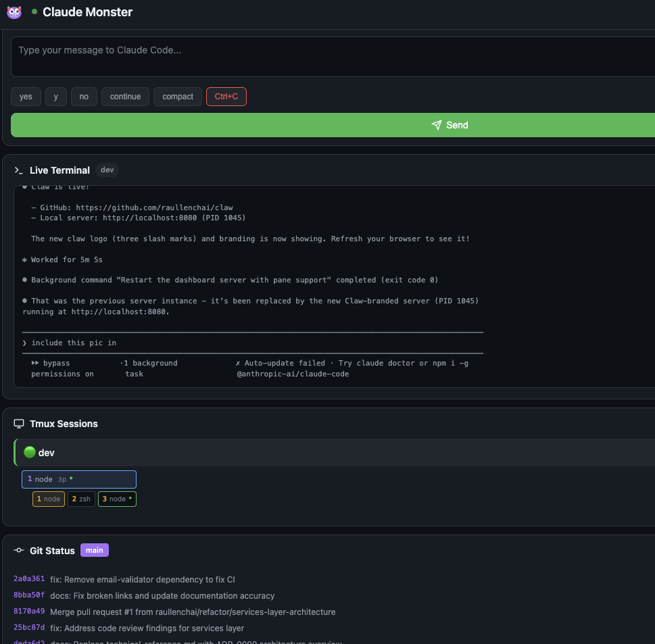Click '1 background task' status text
This screenshot has height=644, width=655.
149,368
